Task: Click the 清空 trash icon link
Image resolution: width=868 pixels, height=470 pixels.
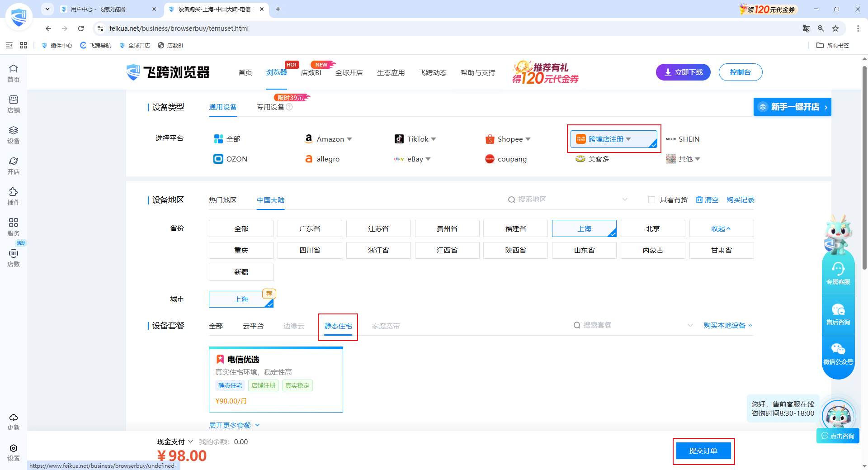Action: click(x=707, y=199)
